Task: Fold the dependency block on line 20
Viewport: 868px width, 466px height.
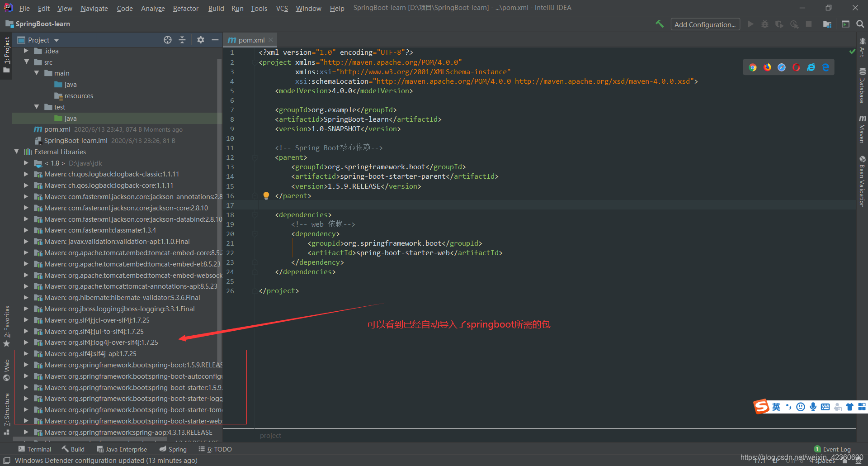Action: click(x=255, y=234)
